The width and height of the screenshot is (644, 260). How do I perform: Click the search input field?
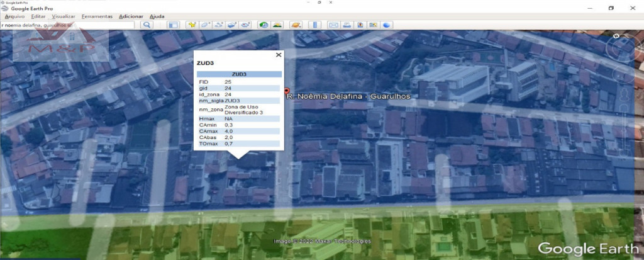(68, 25)
